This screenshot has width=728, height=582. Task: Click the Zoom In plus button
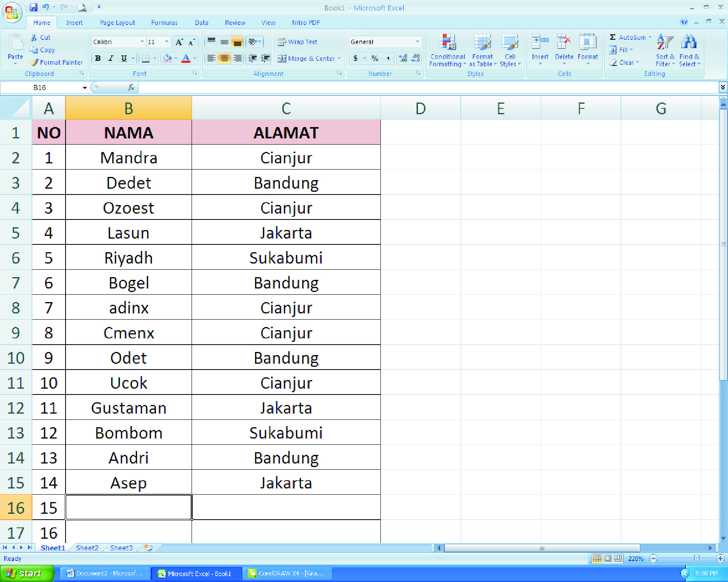[720, 559]
